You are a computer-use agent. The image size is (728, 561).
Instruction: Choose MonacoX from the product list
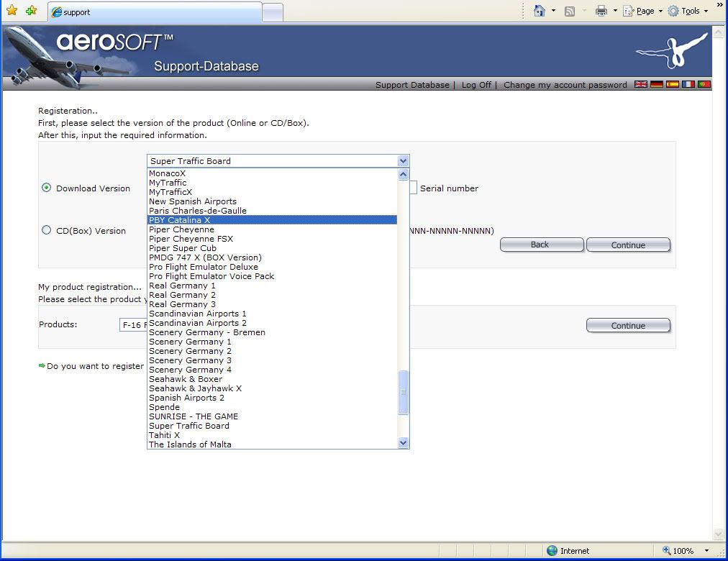click(272, 173)
